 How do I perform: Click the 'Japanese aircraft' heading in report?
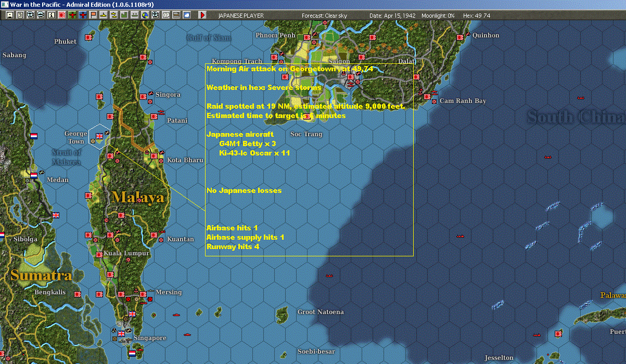(240, 134)
